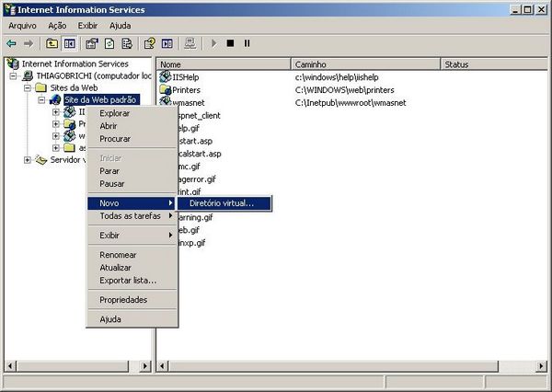The image size is (552, 392).
Task: Click the Sites da Web folder icon
Action: (41, 87)
